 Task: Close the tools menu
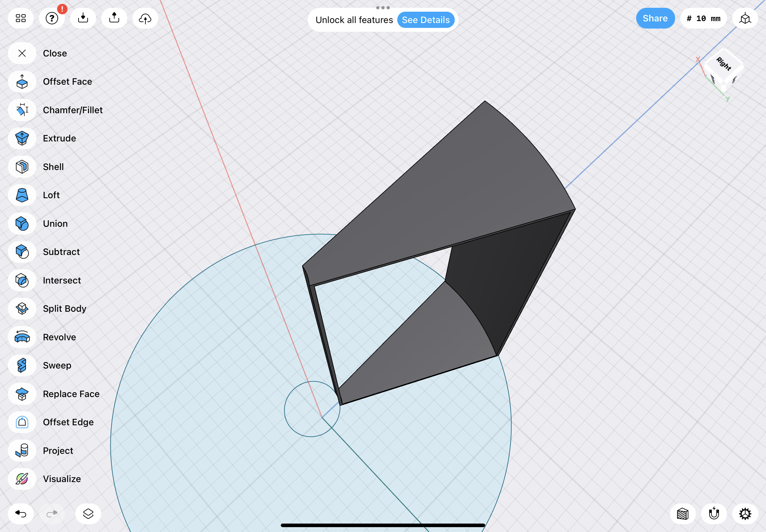[22, 53]
